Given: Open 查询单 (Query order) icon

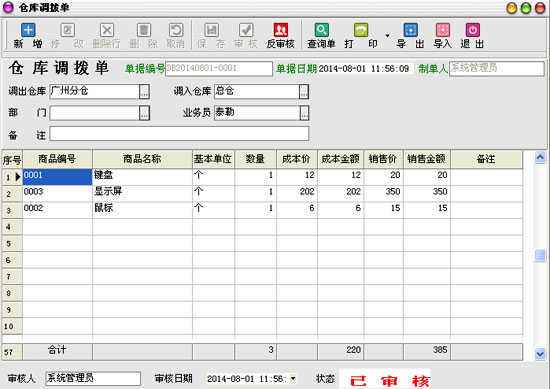Looking at the screenshot, I should 321,30.
